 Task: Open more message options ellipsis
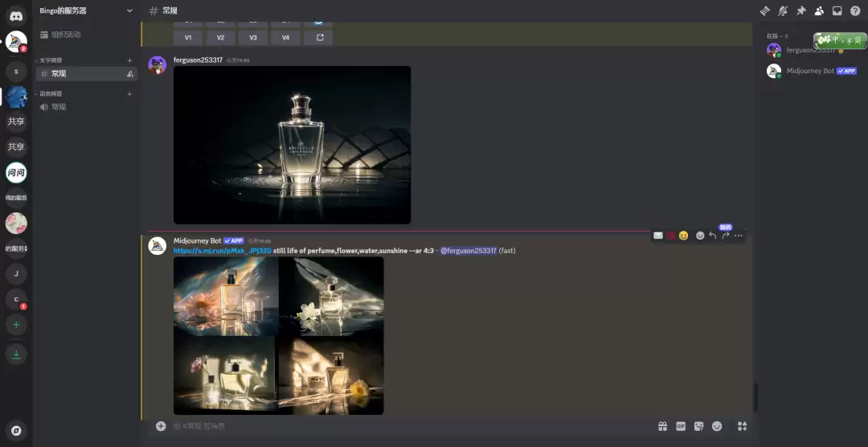click(739, 236)
